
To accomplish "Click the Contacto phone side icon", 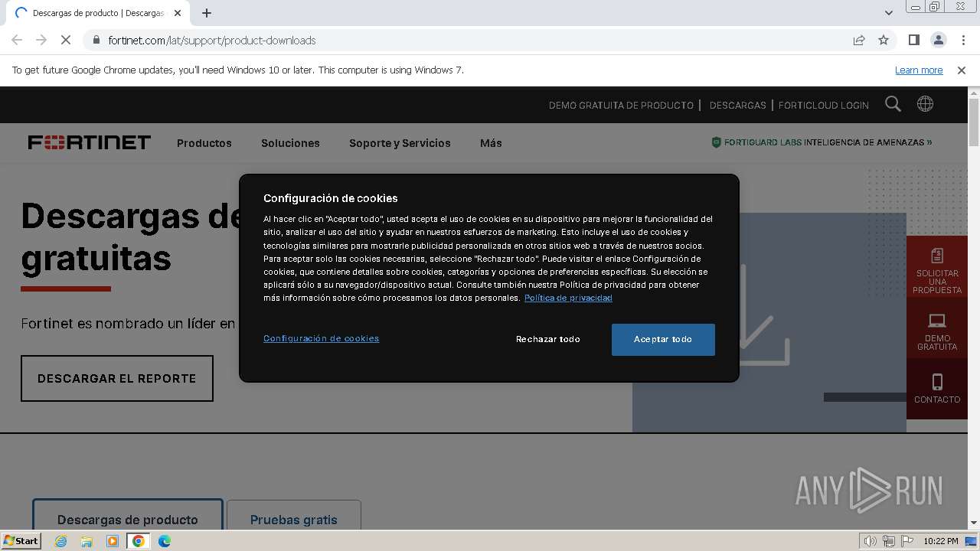I will point(937,388).
